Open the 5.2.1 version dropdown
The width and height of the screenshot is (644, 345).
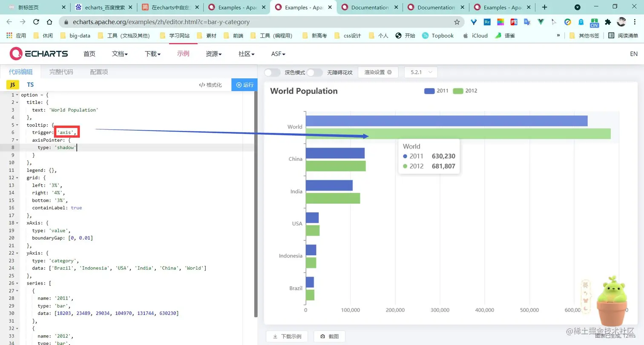pos(421,72)
